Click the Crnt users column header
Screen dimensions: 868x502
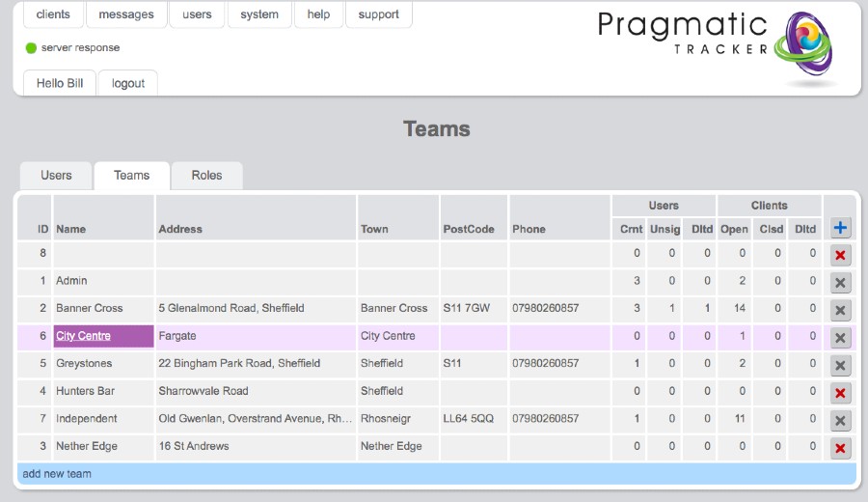pos(631,229)
